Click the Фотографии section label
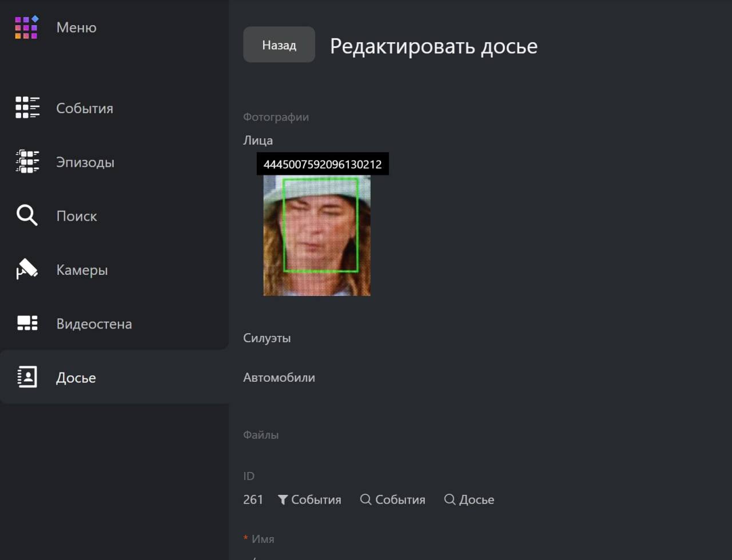This screenshot has width=732, height=560. (276, 117)
